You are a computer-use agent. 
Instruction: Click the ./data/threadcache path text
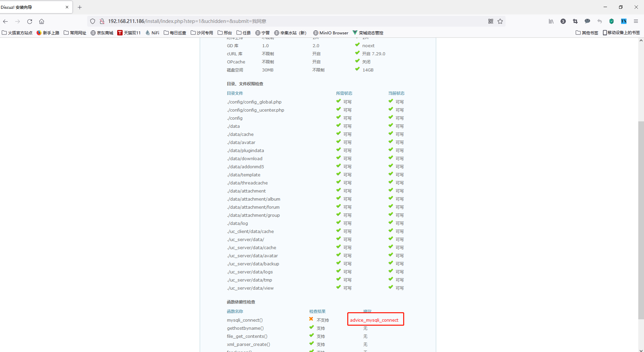click(247, 183)
